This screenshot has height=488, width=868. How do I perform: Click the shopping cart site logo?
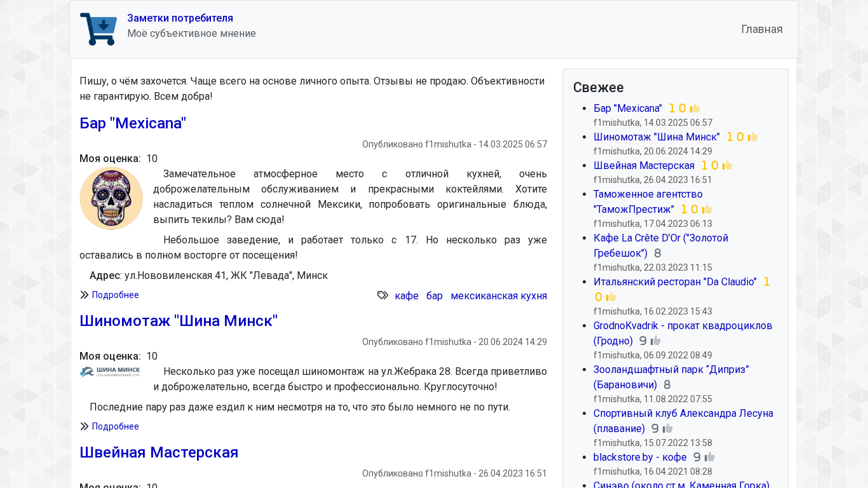click(x=98, y=29)
